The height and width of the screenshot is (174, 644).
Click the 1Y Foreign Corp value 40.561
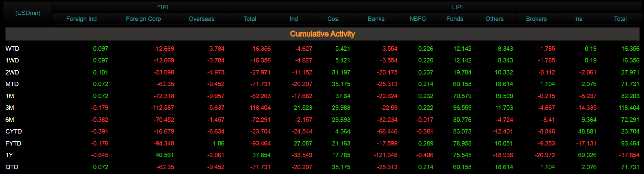pos(165,155)
